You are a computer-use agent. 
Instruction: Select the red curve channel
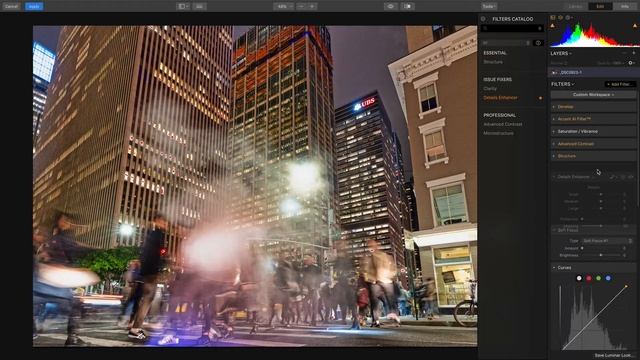(x=589, y=278)
